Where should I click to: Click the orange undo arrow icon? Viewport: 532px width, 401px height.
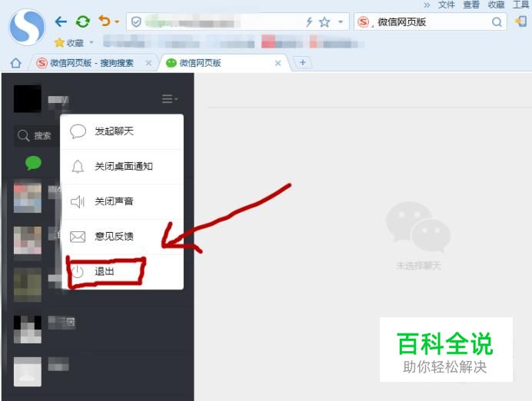pyautogui.click(x=105, y=21)
